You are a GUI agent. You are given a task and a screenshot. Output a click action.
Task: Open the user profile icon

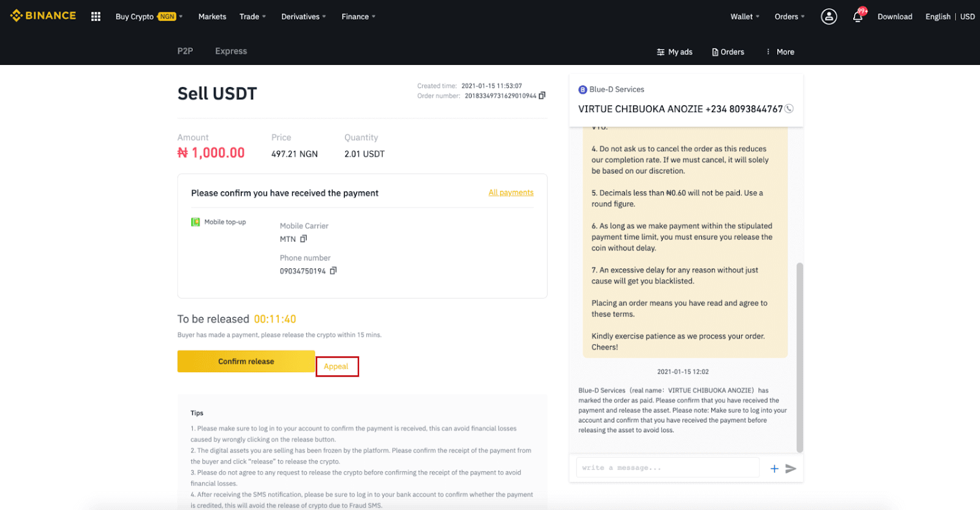pyautogui.click(x=829, y=17)
